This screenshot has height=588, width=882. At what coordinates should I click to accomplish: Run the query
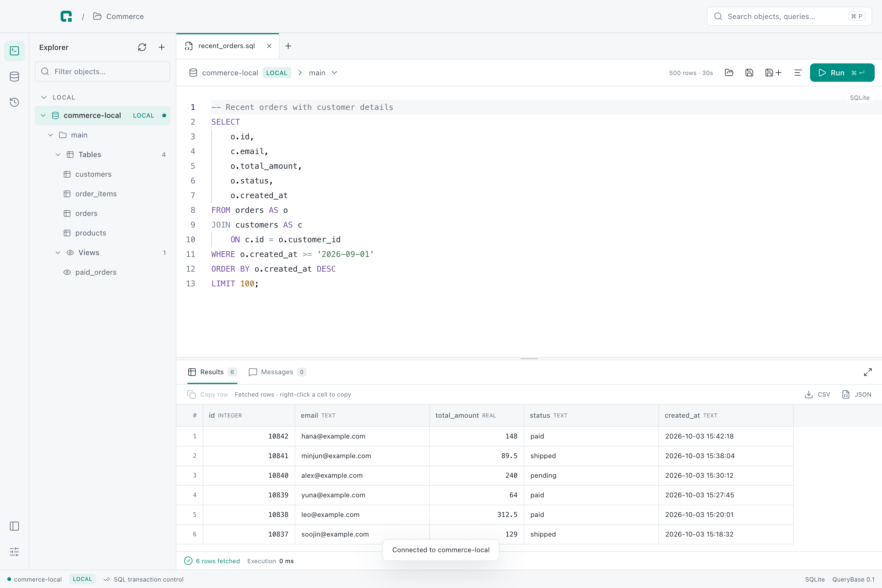[842, 73]
